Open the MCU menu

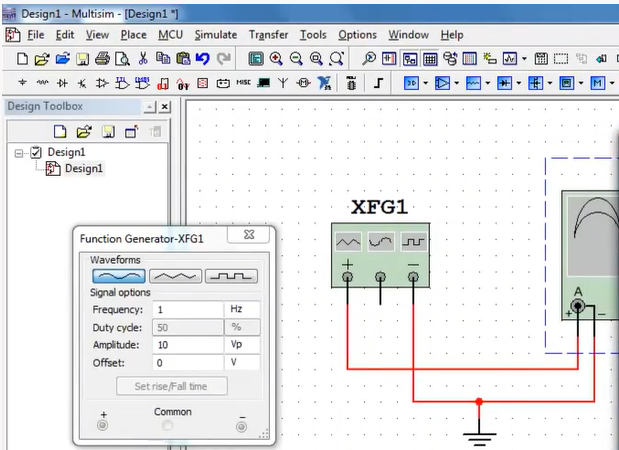(x=171, y=35)
